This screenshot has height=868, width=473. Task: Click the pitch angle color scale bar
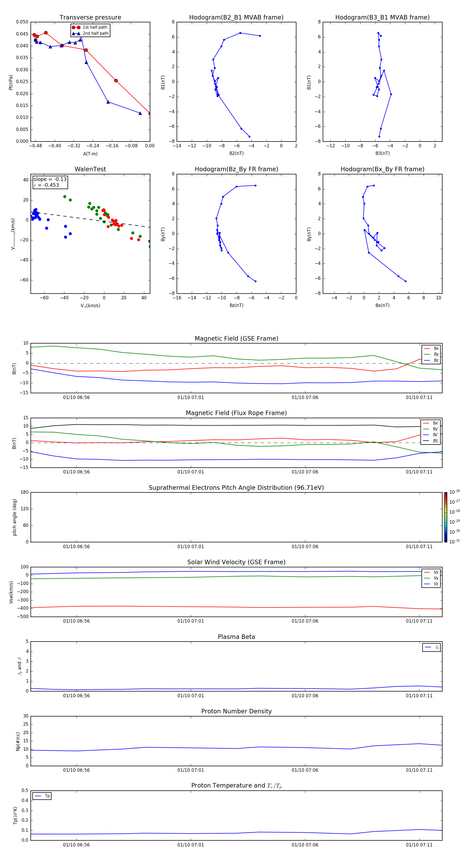(446, 517)
